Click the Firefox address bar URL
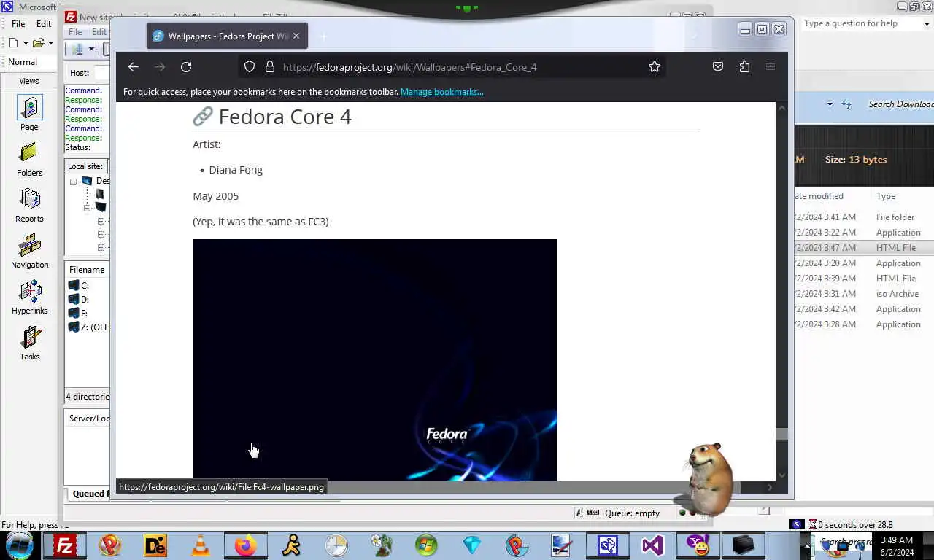Viewport: 934px width, 560px height. [409, 67]
